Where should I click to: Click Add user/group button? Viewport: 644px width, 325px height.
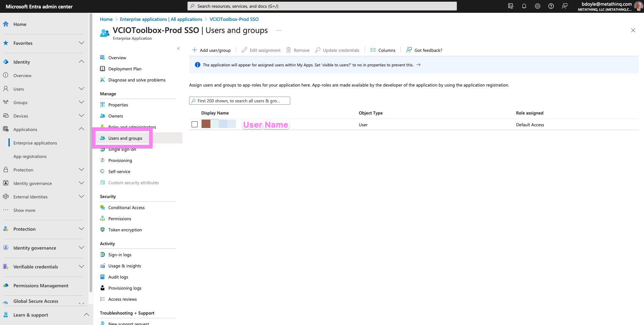[211, 50]
